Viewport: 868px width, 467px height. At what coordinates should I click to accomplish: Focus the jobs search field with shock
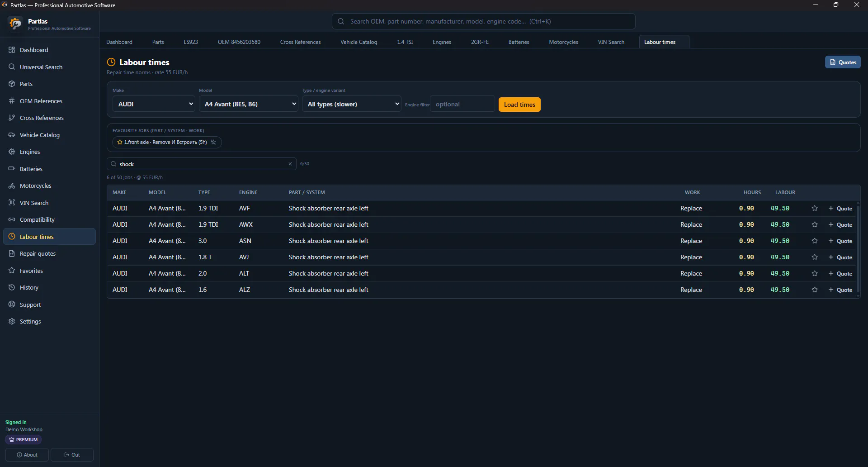(x=201, y=164)
